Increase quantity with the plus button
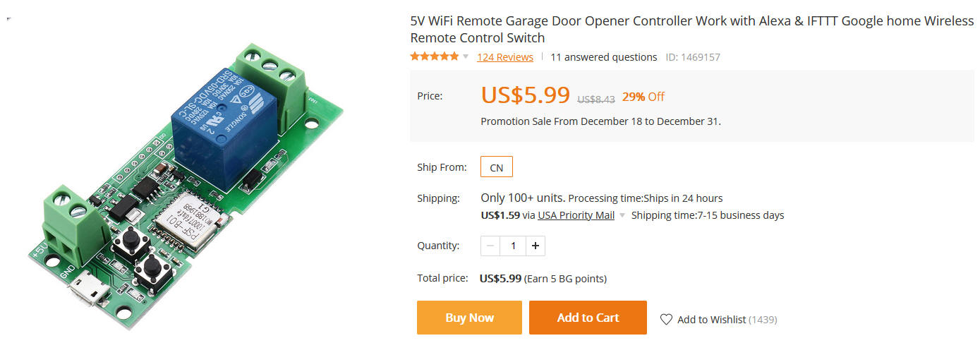 (536, 246)
